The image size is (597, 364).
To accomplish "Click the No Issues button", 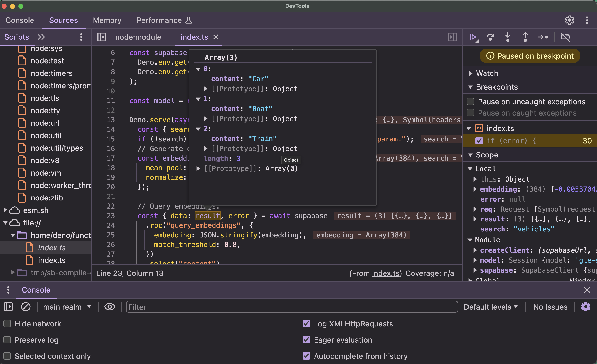I will pyautogui.click(x=550, y=307).
